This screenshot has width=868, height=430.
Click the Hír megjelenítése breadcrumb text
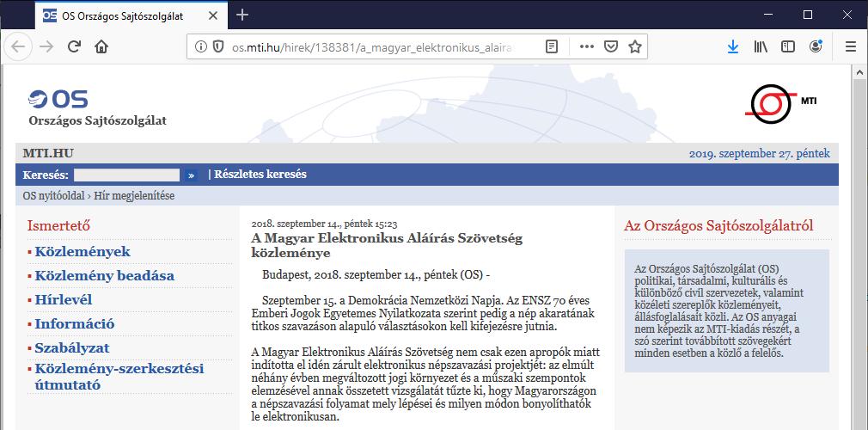point(134,195)
